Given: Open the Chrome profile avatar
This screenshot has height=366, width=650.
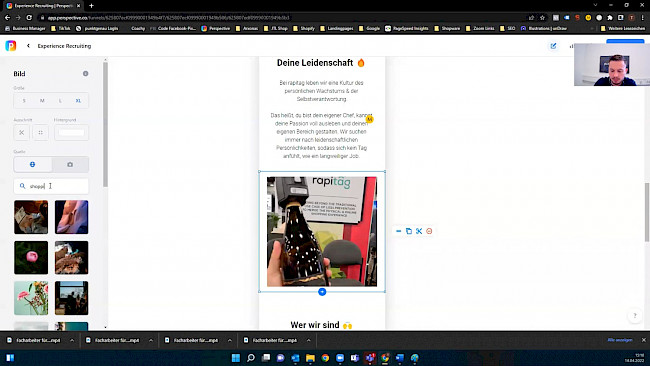Looking at the screenshot, I should click(631, 17).
